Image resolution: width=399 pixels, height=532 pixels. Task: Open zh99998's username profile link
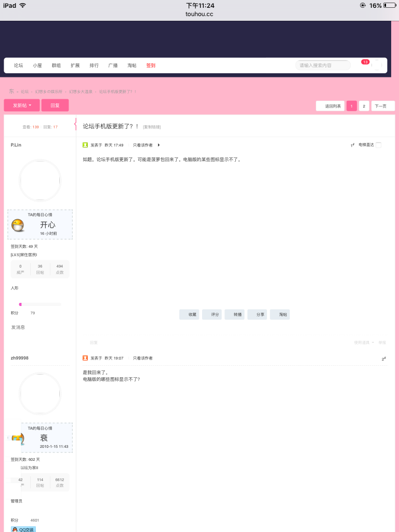pos(20,358)
